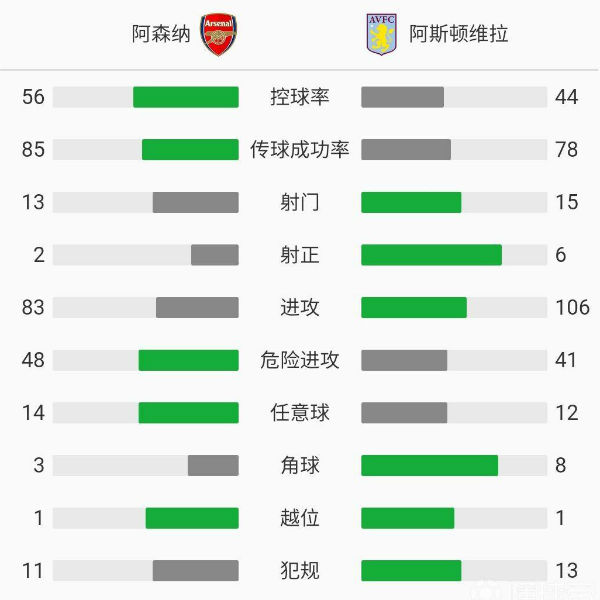The width and height of the screenshot is (600, 600).
Task: Click Aston Villa's green 射正 on-target bar
Action: pyautogui.click(x=431, y=255)
